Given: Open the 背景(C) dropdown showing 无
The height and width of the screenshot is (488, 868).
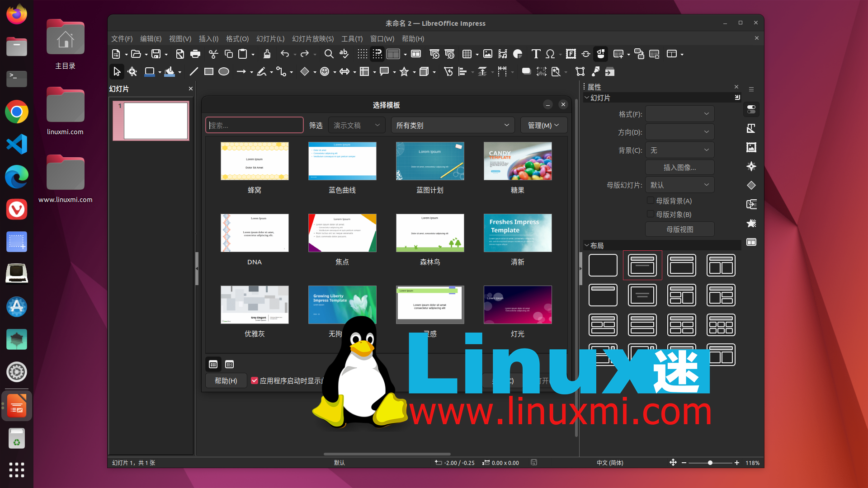Looking at the screenshot, I should (679, 150).
